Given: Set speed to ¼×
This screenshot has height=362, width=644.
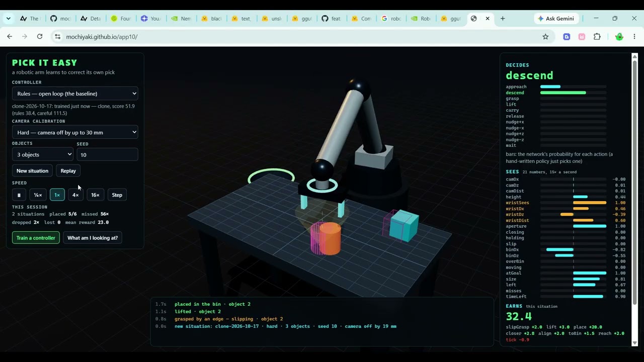Looking at the screenshot, I should click(x=38, y=195).
